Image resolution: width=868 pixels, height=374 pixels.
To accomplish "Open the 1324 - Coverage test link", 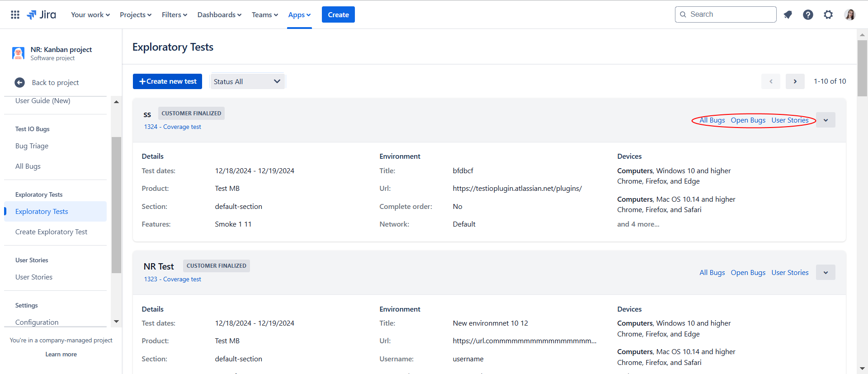I will 173,127.
